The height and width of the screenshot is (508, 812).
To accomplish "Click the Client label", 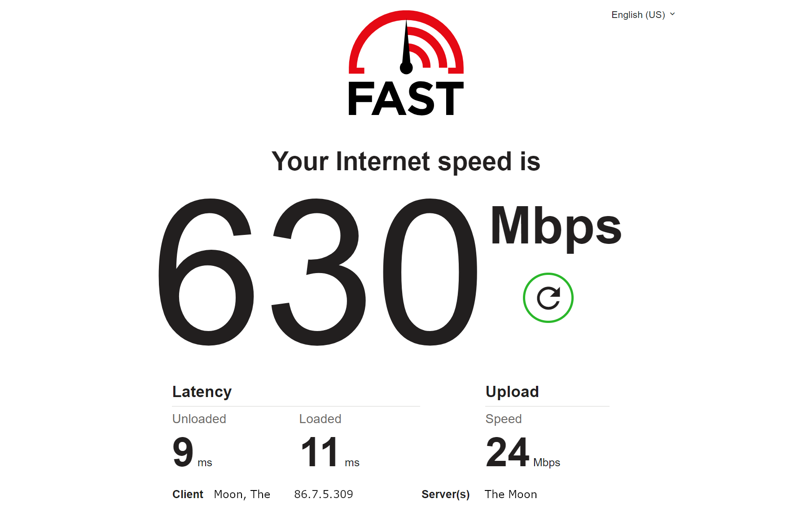I will [188, 494].
